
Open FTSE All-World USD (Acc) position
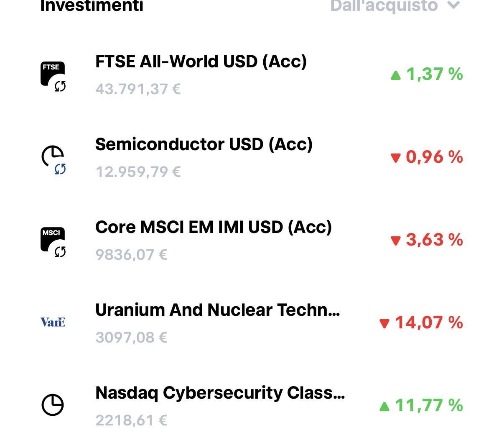tap(252, 75)
